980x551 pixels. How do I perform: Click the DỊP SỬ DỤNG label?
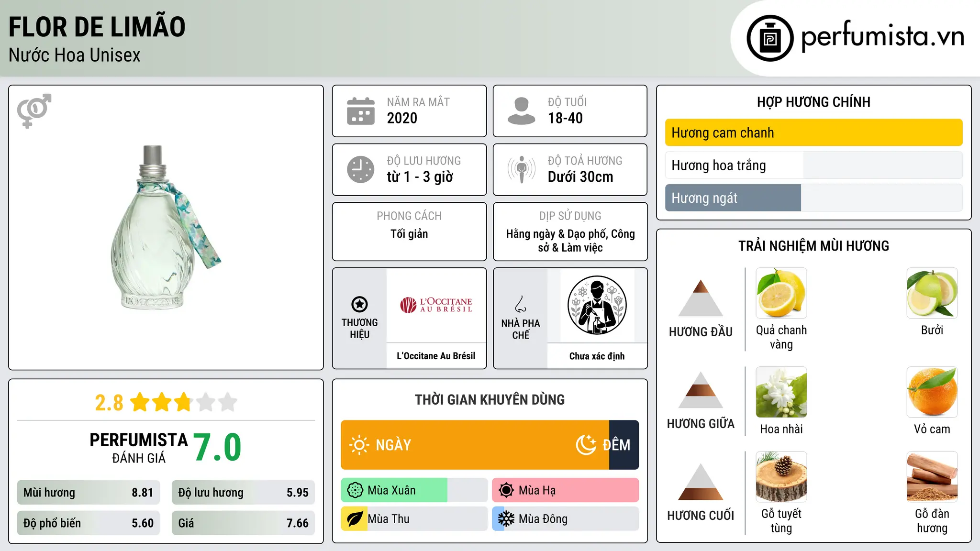(x=570, y=216)
